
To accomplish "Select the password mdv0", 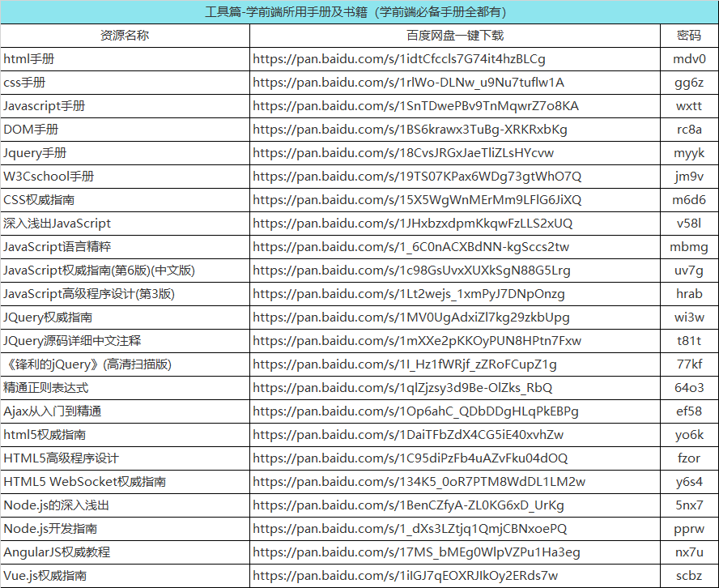I will tap(689, 59).
